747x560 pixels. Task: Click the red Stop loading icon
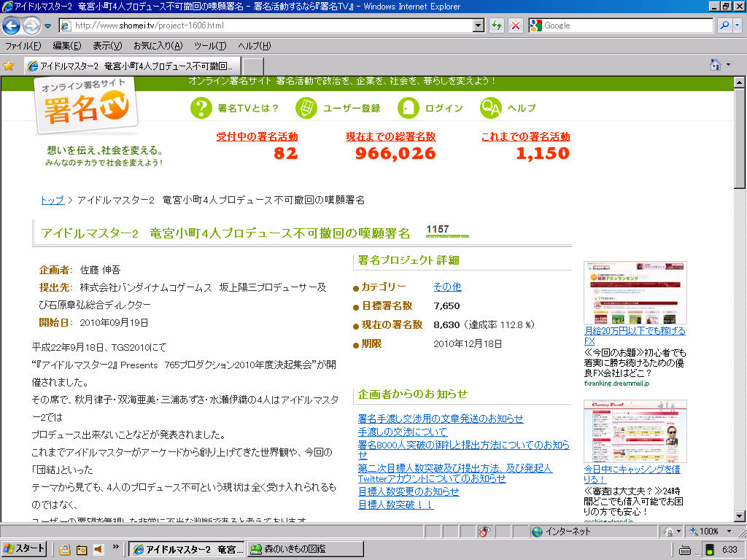516,26
